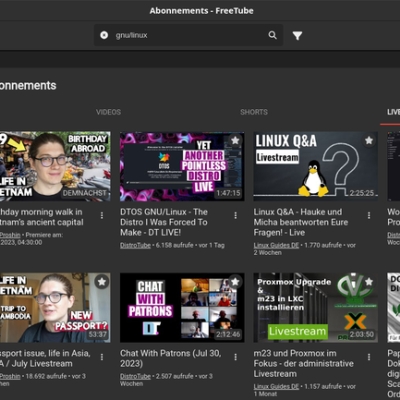Viewport: 400px width, 400px height.
Task: Open the Chat With Patrons thumbnail
Action: pyautogui.click(x=182, y=308)
